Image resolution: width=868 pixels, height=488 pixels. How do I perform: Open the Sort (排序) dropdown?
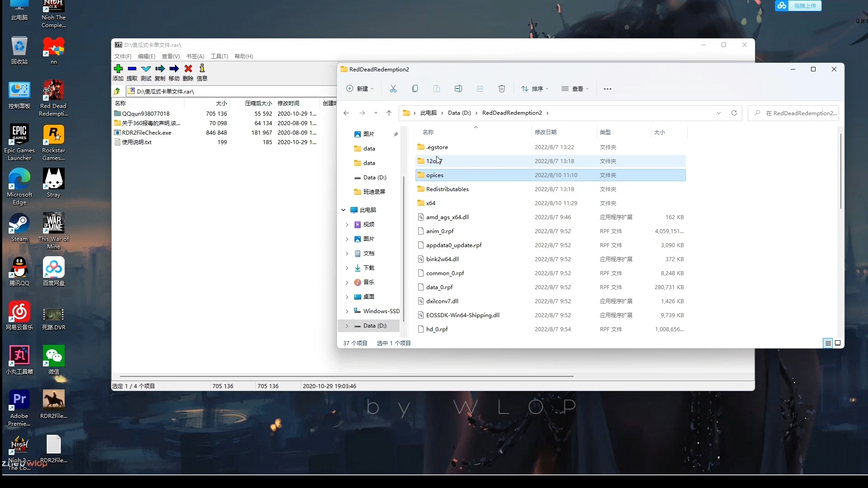(535, 89)
